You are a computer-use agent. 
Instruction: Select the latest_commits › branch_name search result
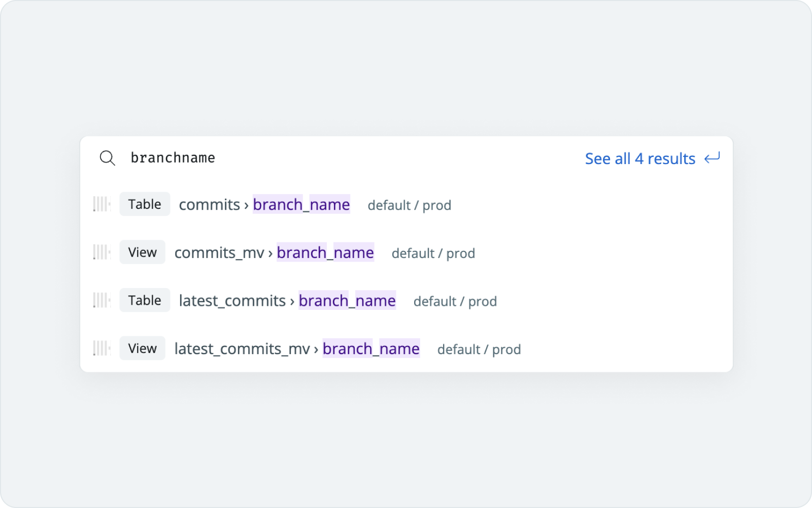tap(287, 301)
